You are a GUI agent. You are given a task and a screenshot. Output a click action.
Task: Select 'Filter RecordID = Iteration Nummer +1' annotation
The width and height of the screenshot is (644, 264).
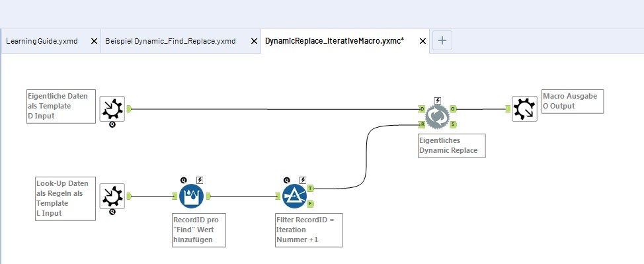click(x=309, y=230)
